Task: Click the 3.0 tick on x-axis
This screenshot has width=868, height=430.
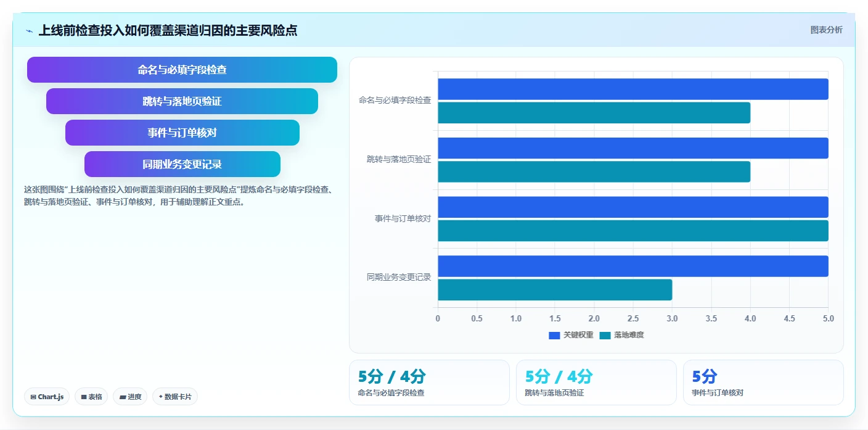Action: (672, 318)
